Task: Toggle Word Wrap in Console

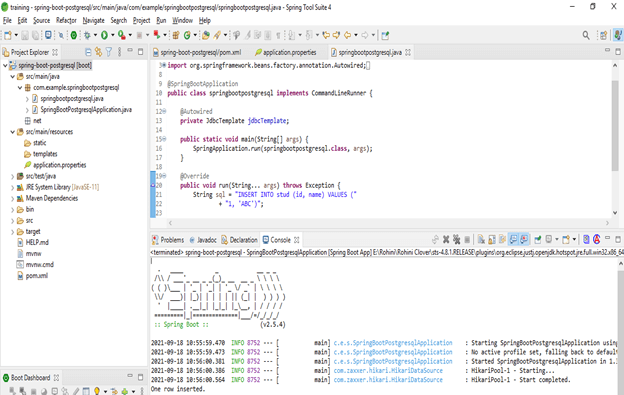Action: coord(502,239)
